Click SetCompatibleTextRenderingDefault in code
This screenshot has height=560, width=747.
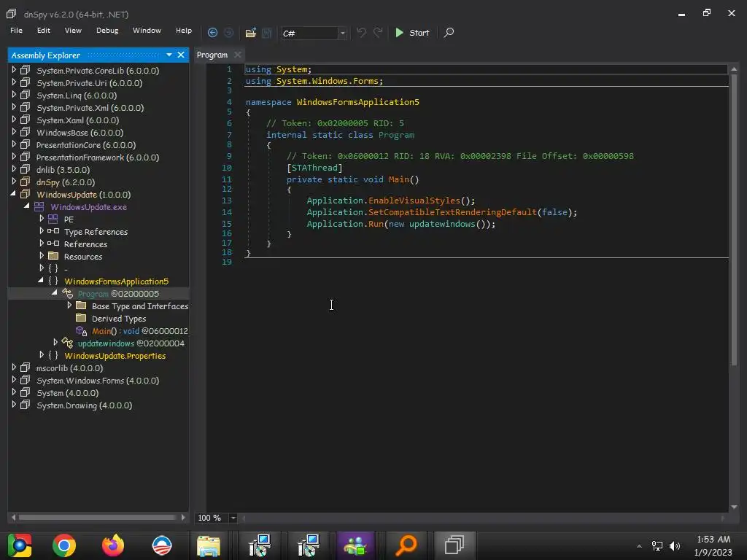(x=452, y=212)
